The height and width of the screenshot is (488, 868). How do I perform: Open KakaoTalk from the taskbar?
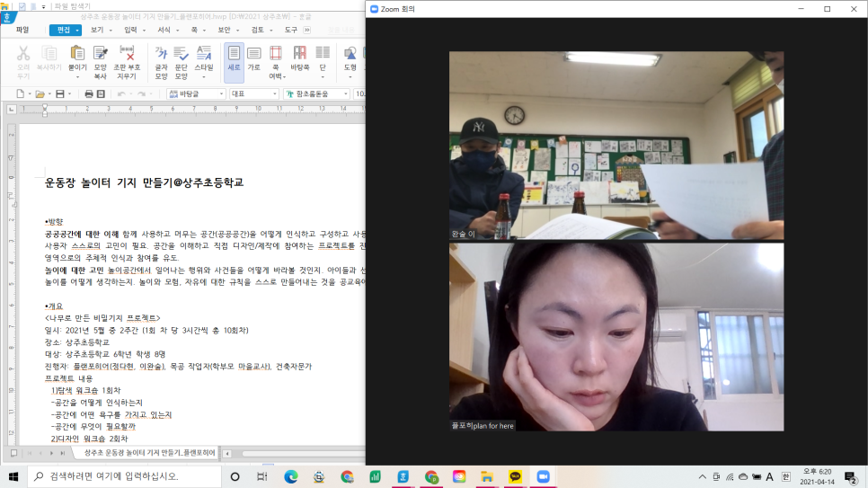515,476
